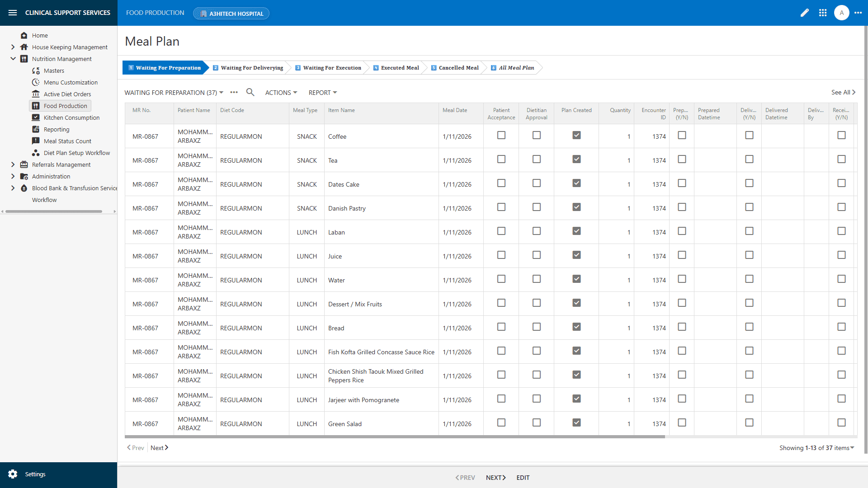The height and width of the screenshot is (488, 868).
Task: Select the Kitchen Consumption icon
Action: [x=36, y=117]
